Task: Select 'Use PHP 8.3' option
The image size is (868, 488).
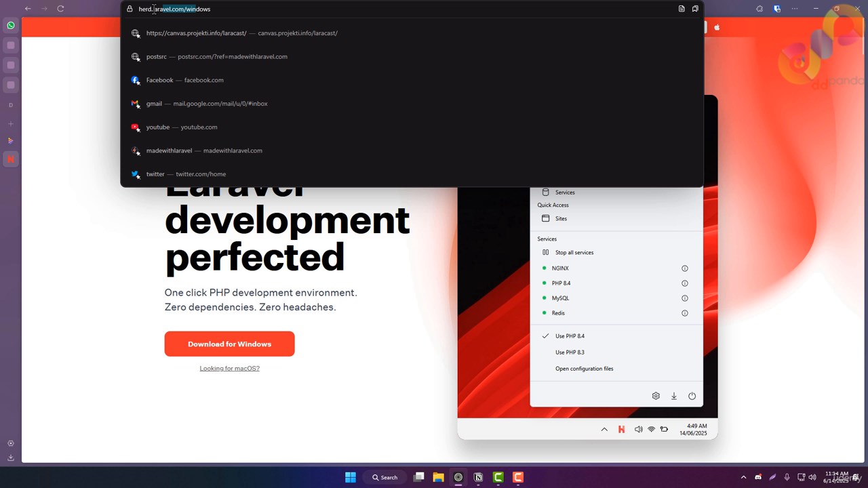Action: click(570, 352)
